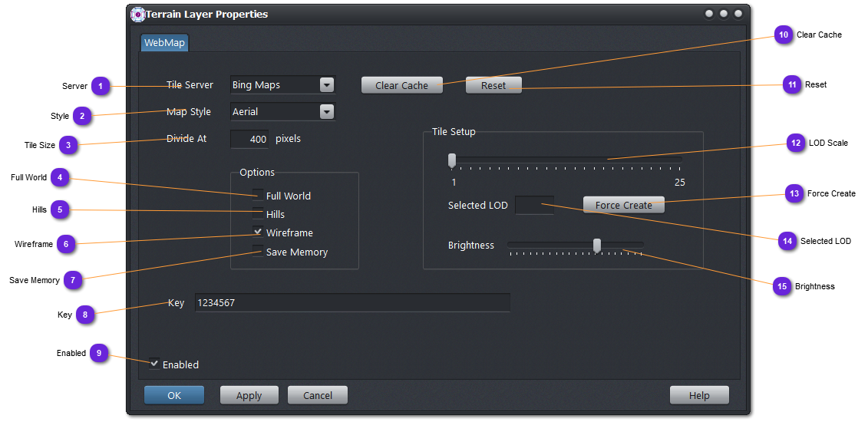This screenshot has height=422, width=868.
Task: Enable the Full World checkbox
Action: point(259,196)
